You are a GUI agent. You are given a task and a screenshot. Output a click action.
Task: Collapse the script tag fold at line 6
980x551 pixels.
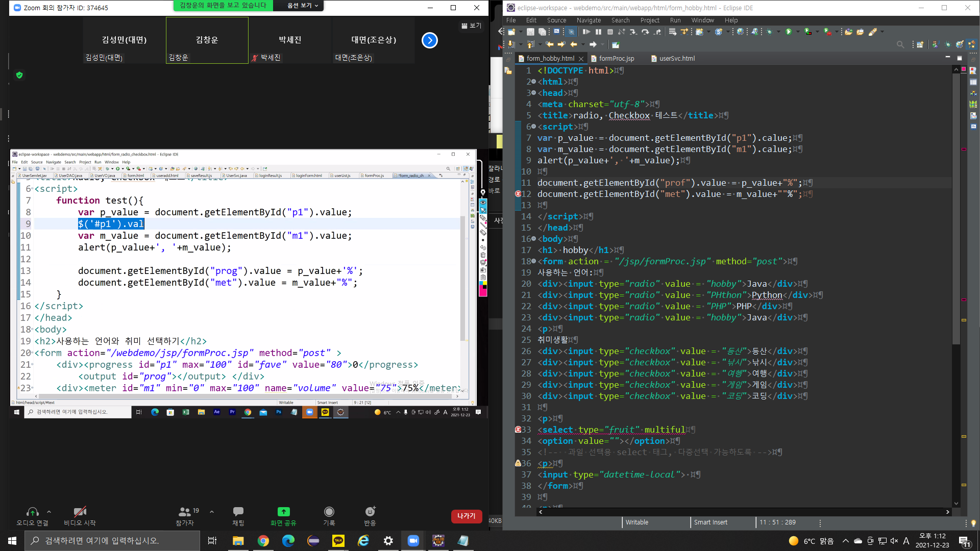(534, 127)
